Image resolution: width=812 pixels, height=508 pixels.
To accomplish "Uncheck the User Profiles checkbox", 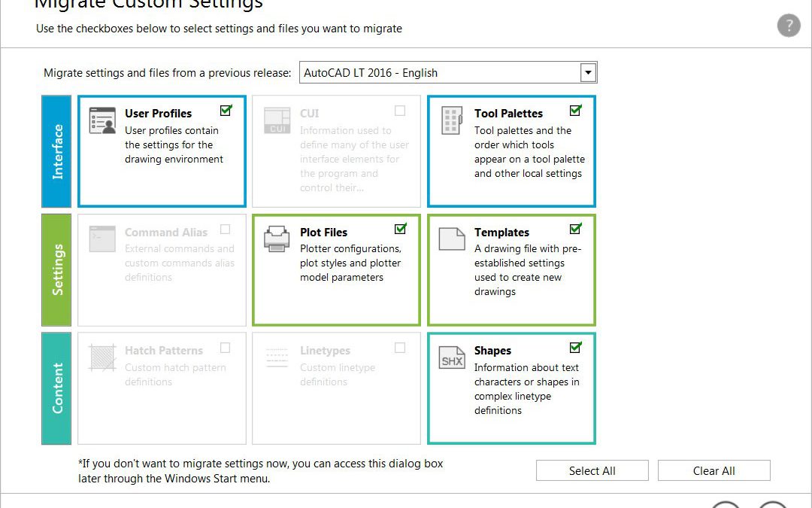I will tap(226, 111).
